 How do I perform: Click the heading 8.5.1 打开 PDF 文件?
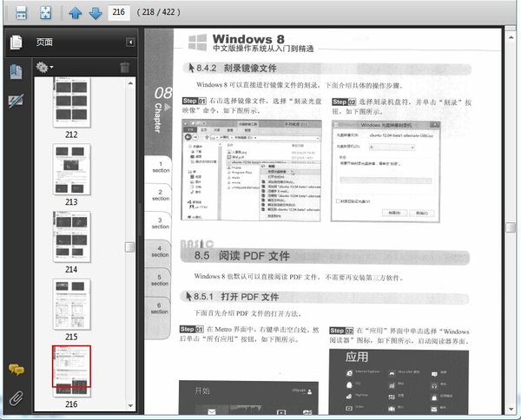click(236, 297)
